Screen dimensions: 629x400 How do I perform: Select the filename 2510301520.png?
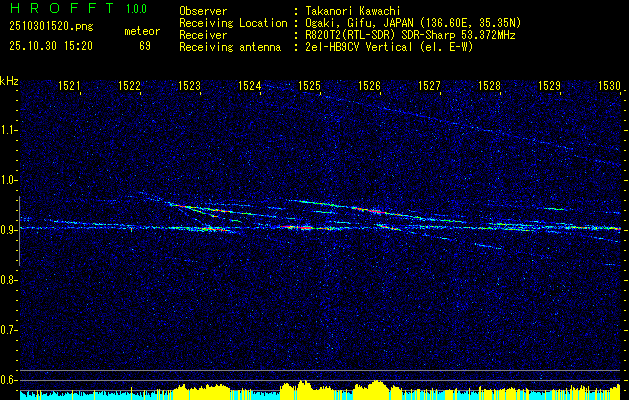(x=51, y=27)
